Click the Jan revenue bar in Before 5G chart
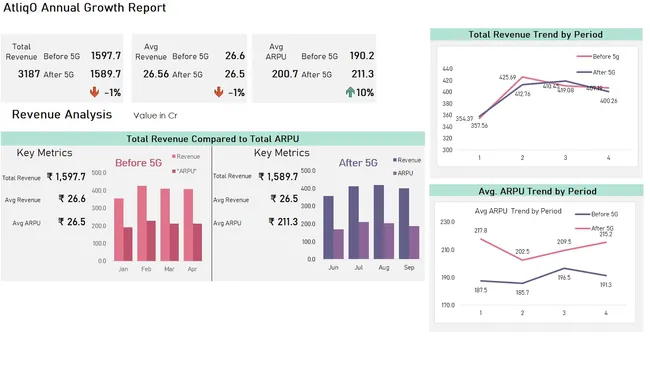The image size is (650, 366). coord(119,230)
